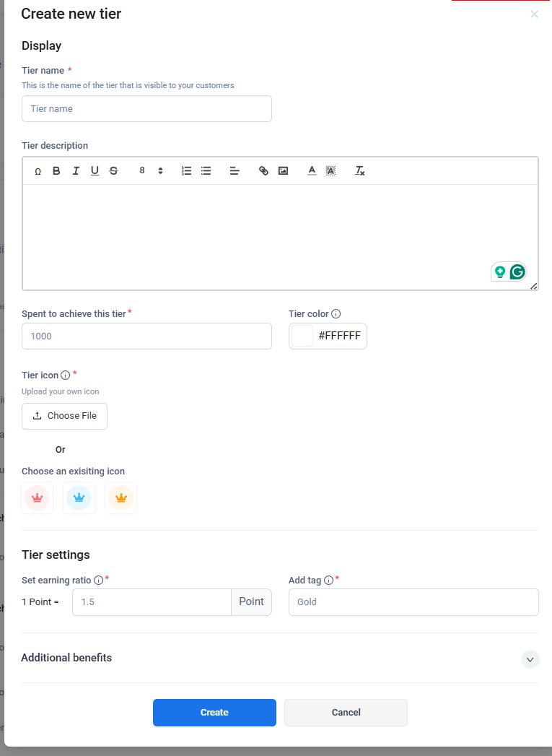Select the red crown existing icon
Screen dimensions: 552x756
pos(38,498)
